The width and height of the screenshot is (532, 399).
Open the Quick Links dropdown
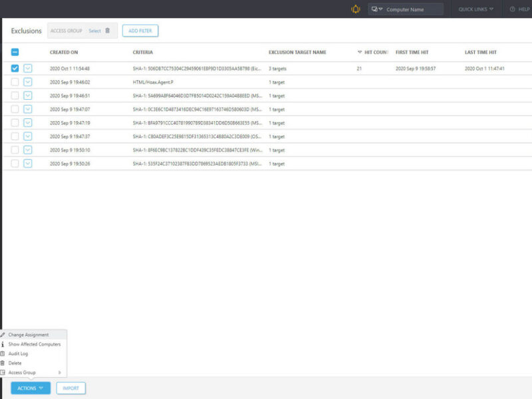point(476,9)
